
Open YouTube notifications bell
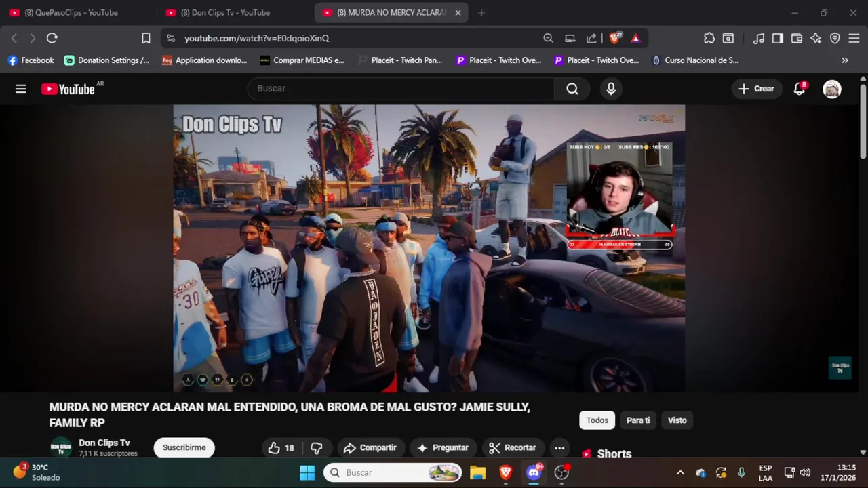pos(800,89)
